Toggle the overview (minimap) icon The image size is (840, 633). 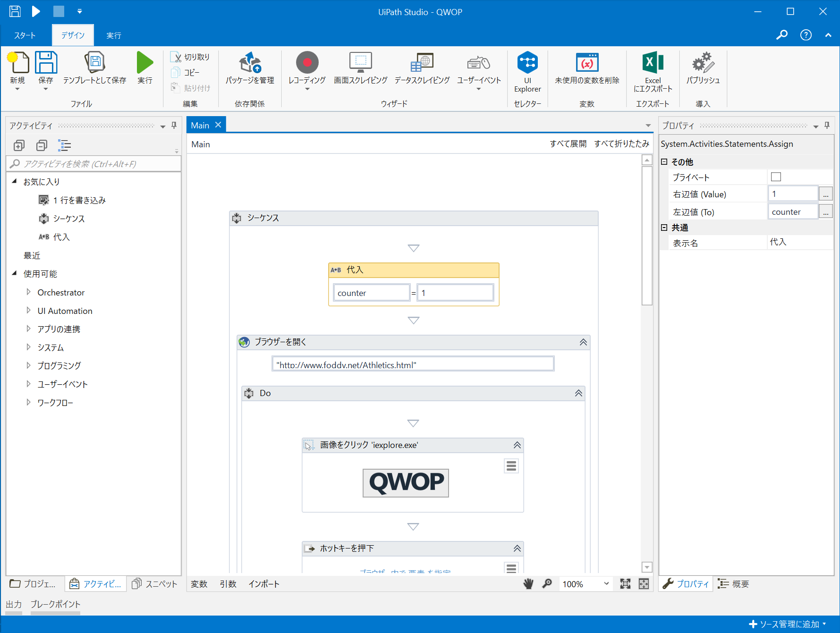(644, 584)
